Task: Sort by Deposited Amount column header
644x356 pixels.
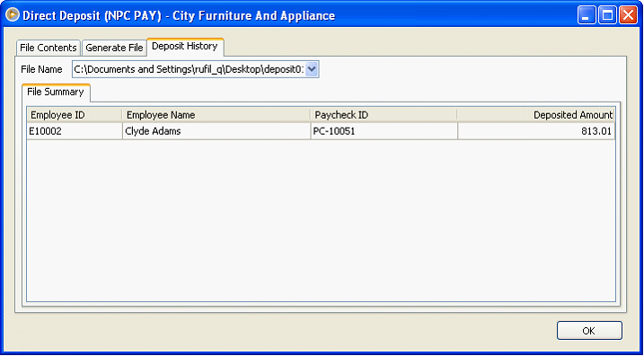Action: [536, 115]
